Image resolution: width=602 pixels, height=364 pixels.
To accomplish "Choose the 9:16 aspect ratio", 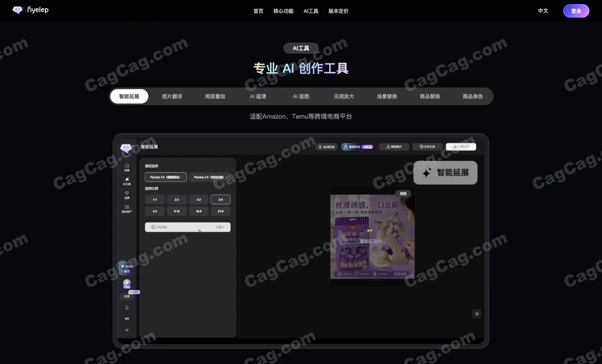I will click(x=177, y=211).
